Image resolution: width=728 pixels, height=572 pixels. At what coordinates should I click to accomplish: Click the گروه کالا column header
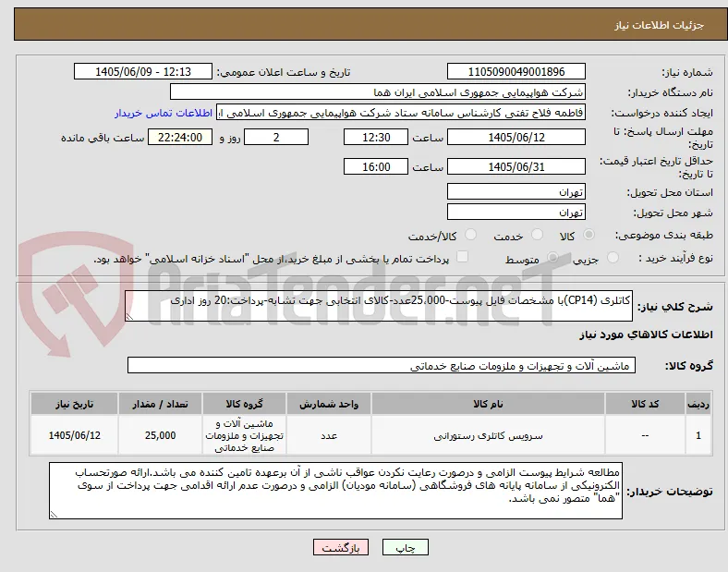(244, 404)
